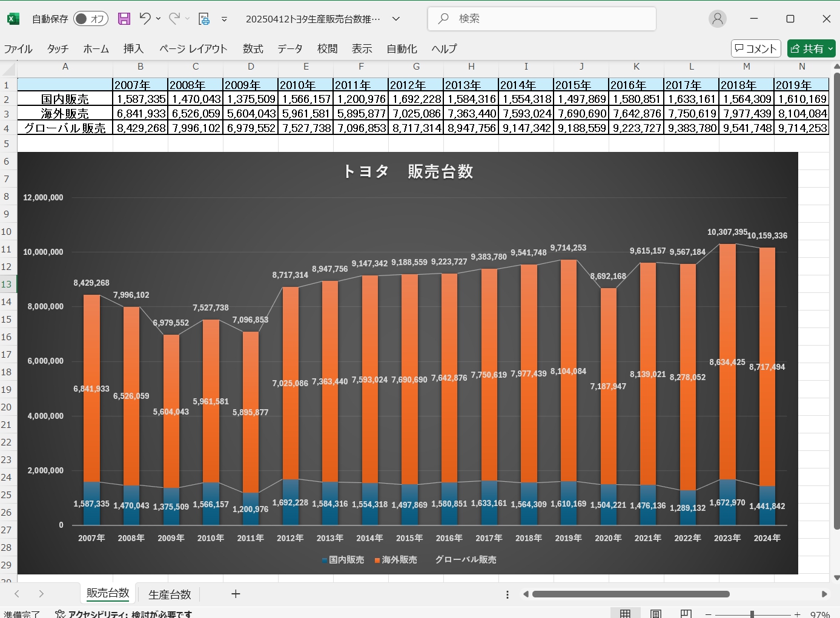The width and height of the screenshot is (840, 618).
Task: Select column A header
Action: point(65,67)
